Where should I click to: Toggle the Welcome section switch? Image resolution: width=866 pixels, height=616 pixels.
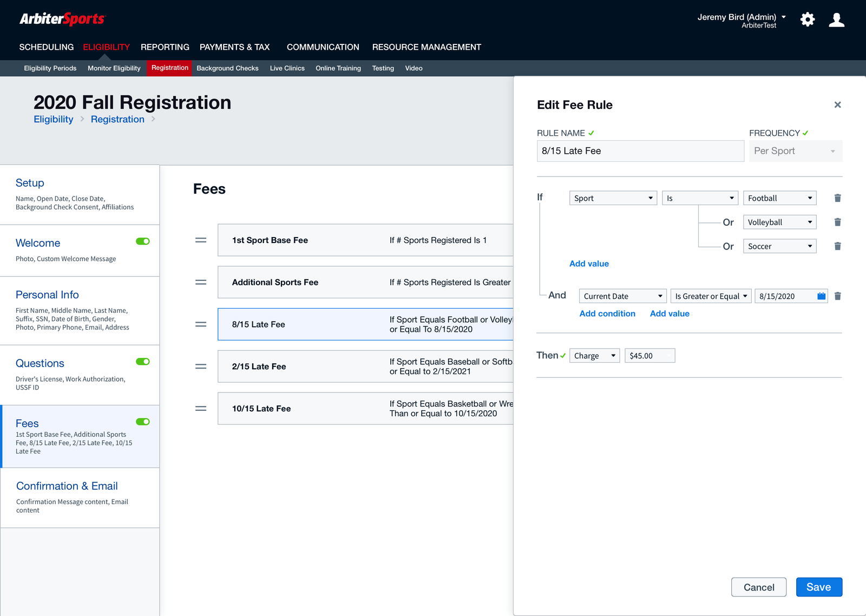point(143,241)
